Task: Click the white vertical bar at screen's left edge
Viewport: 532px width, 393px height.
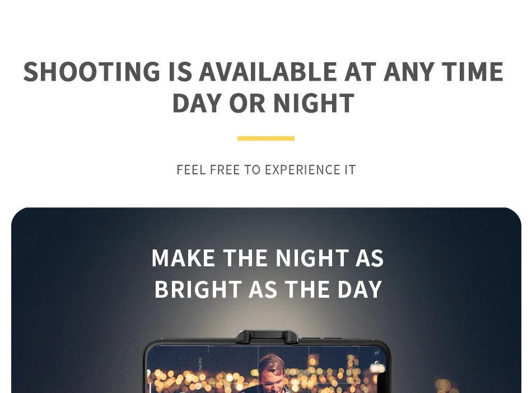Action: (x=150, y=387)
